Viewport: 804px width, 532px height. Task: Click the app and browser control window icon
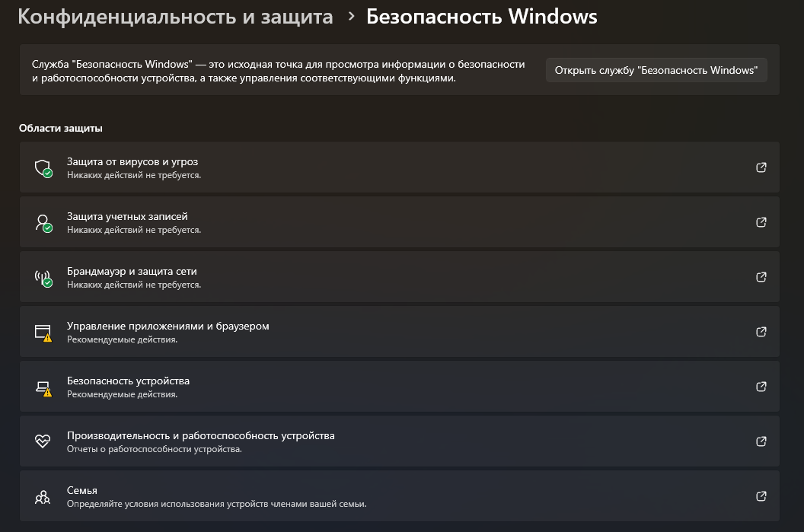(x=43, y=333)
